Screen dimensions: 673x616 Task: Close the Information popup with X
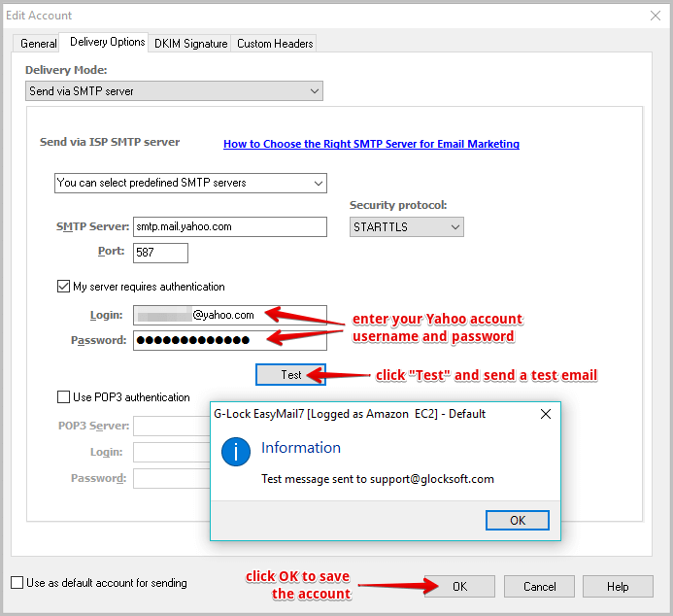(546, 414)
